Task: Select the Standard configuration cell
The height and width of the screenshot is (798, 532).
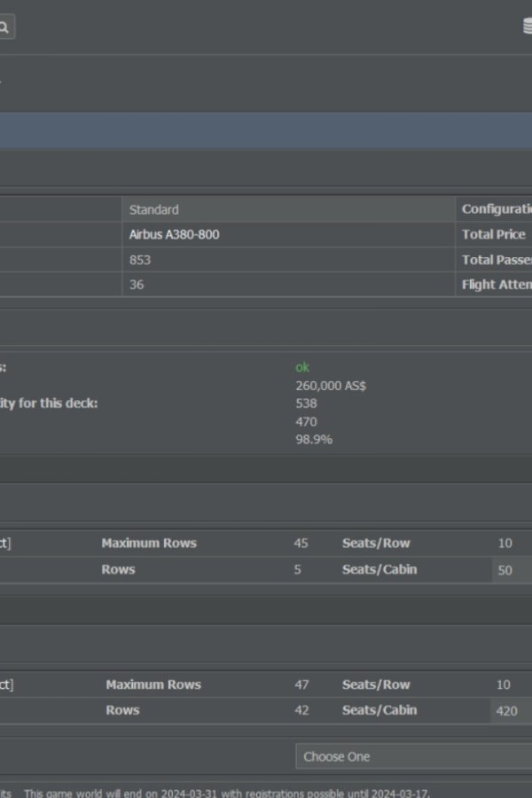Action: click(x=288, y=209)
